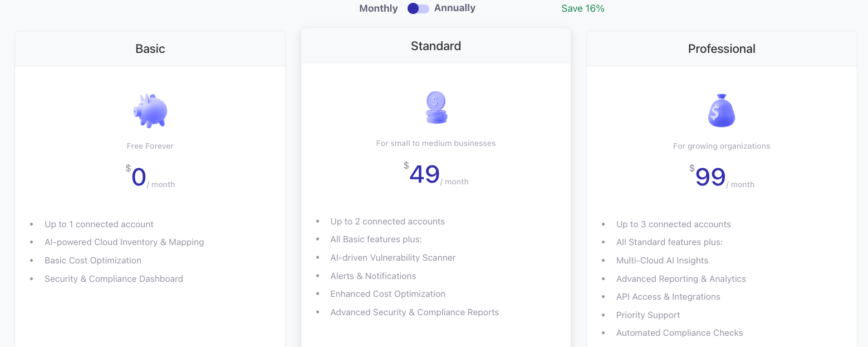Click Security & Compliance Dashboard feature
The height and width of the screenshot is (347, 868).
tap(114, 279)
